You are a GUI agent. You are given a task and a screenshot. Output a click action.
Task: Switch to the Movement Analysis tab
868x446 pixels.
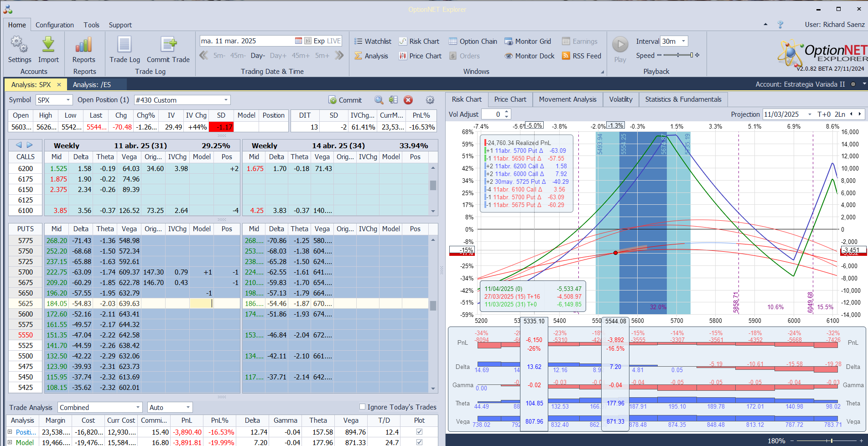coord(567,99)
